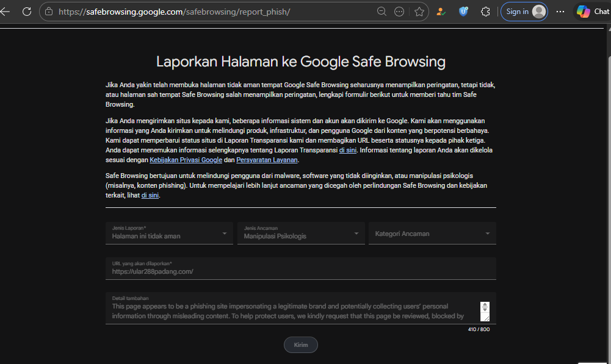Open the circled three-dots icon in address bar
611x364 pixels.
pyautogui.click(x=399, y=12)
